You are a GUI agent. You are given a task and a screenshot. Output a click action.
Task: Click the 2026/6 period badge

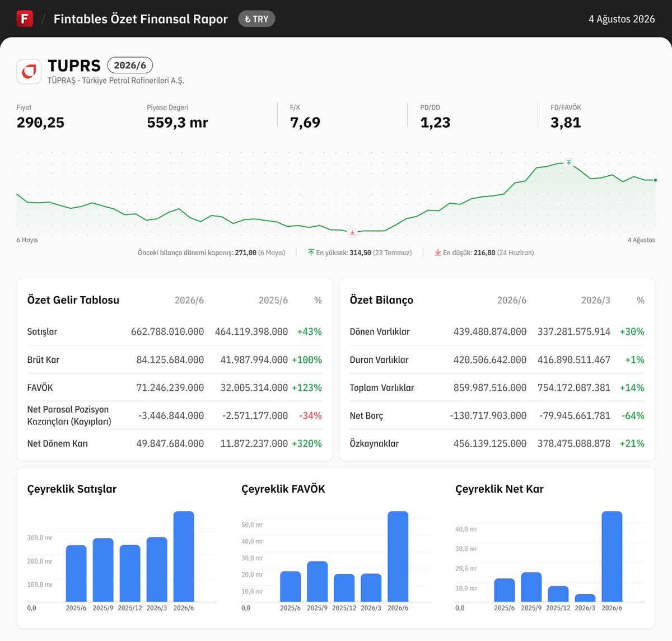(x=130, y=65)
